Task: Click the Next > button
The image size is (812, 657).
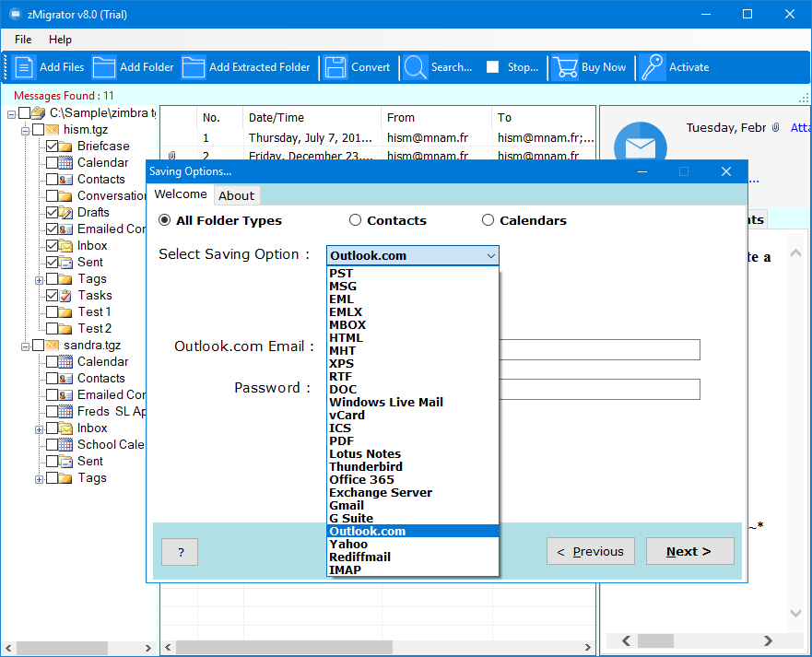Action: 689,551
